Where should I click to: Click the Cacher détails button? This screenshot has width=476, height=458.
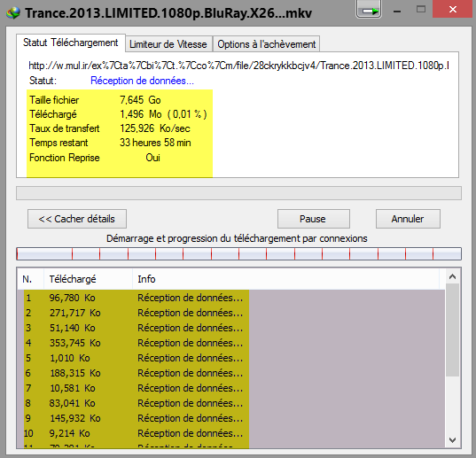[x=77, y=219]
